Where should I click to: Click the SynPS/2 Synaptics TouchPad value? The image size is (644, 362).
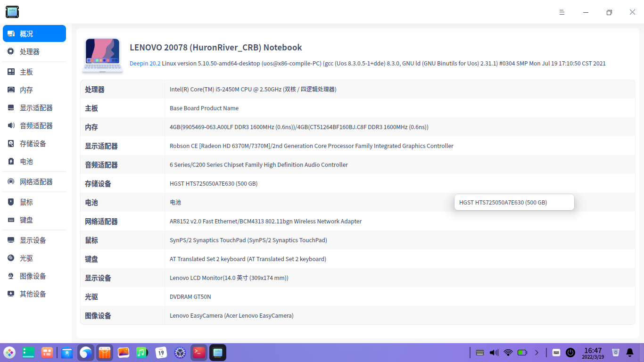click(x=248, y=240)
